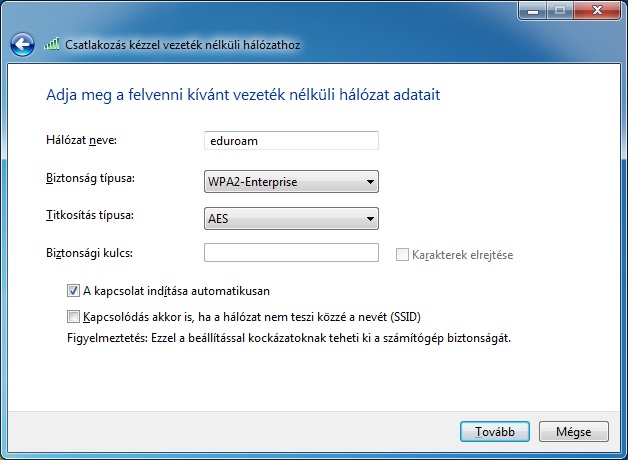
Task: Click the Hálózat neve label
Action: 81,140
